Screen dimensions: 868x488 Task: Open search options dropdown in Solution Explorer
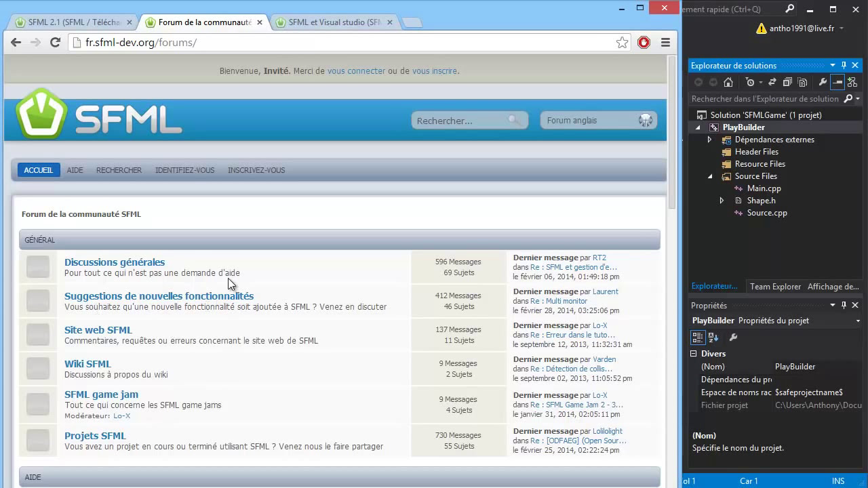point(858,99)
